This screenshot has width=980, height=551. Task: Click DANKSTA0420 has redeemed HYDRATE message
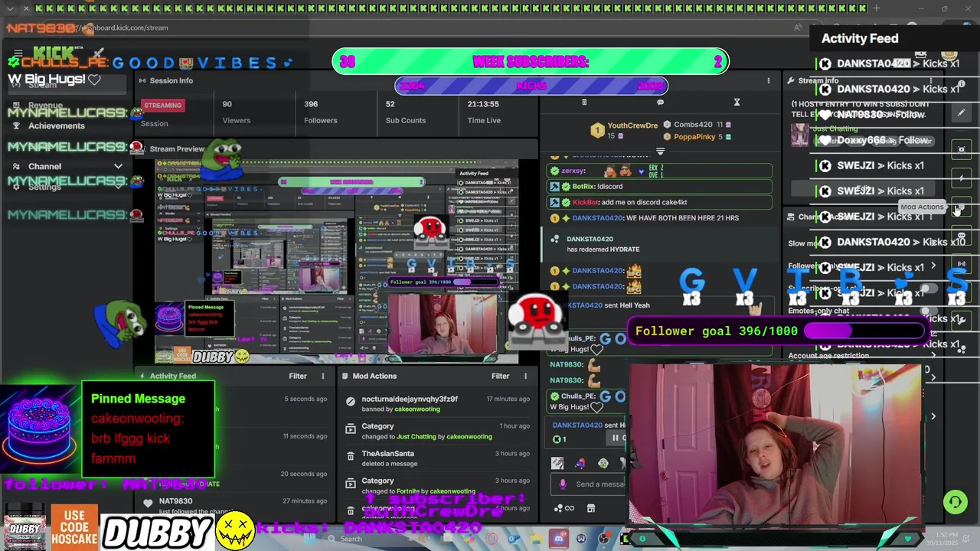tap(658, 244)
